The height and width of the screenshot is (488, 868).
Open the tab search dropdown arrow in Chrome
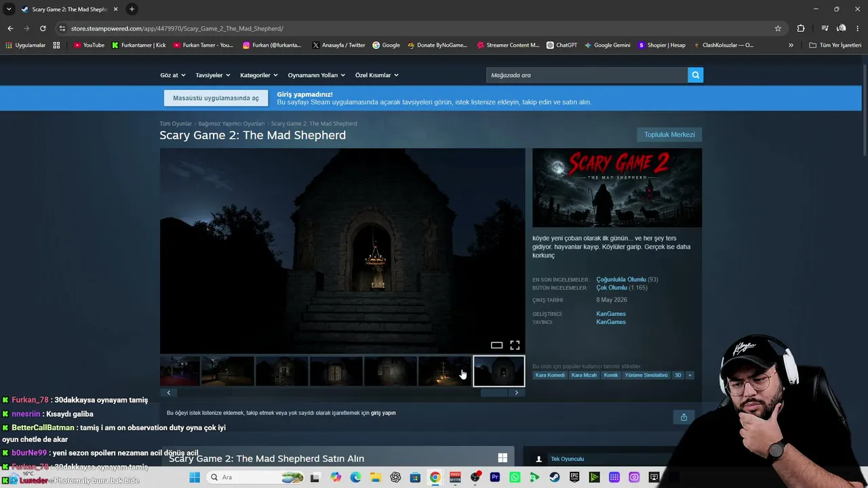tap(9, 9)
